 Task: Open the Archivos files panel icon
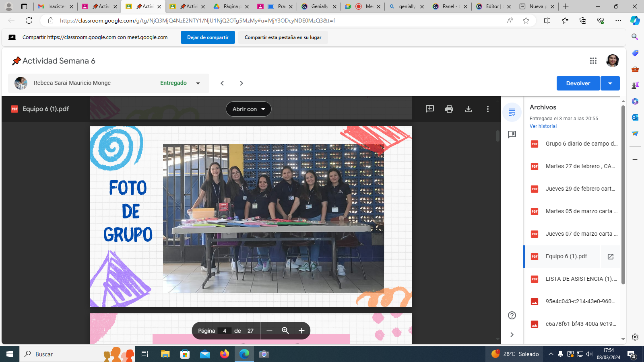pos(512,112)
